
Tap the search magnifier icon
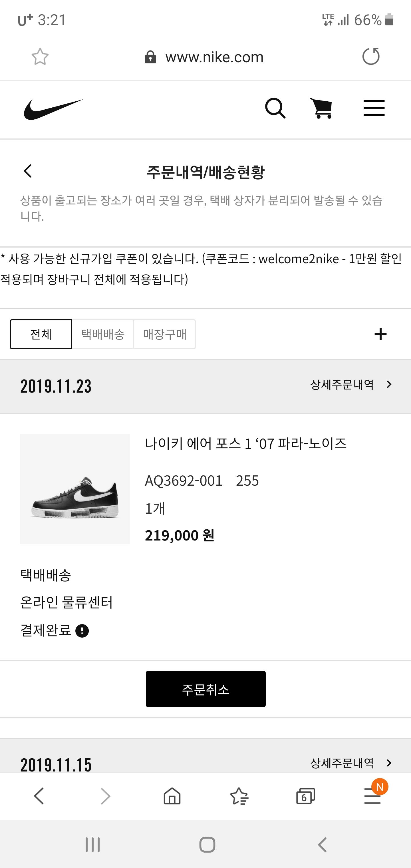click(275, 108)
